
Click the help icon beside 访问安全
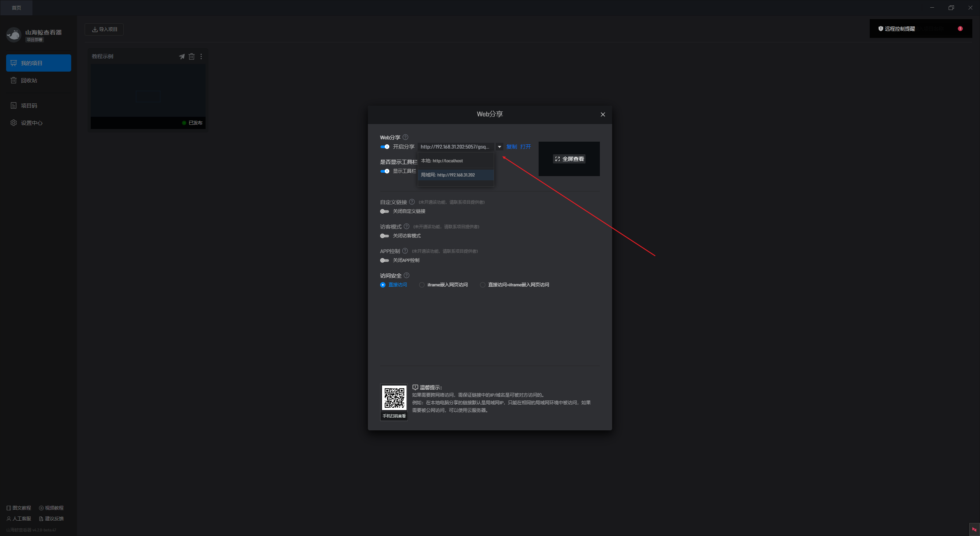coord(407,275)
